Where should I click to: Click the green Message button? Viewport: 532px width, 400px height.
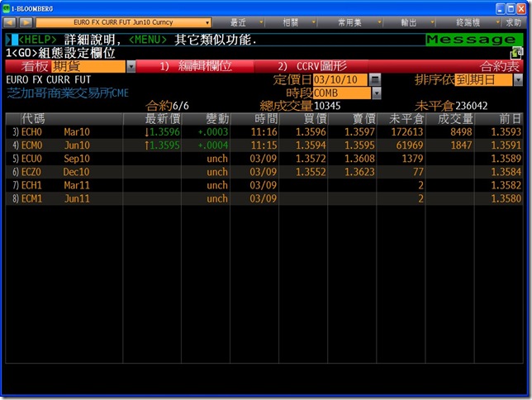(474, 40)
